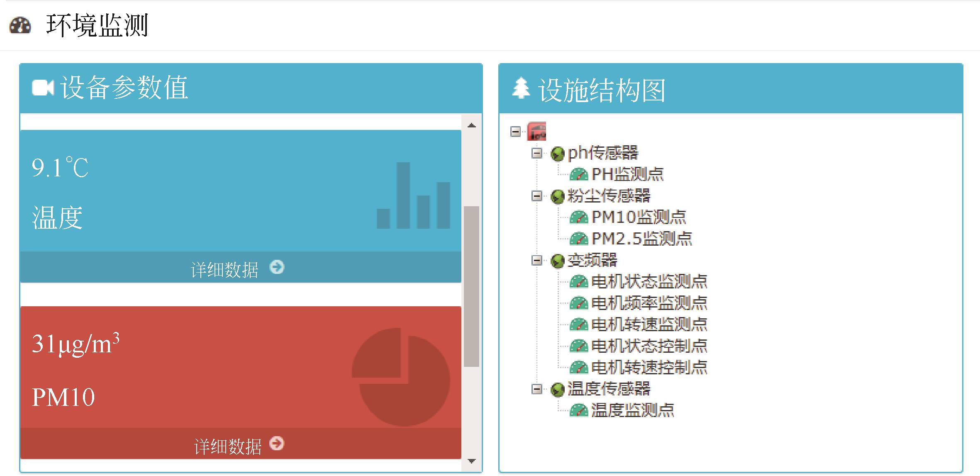The image size is (980, 476).
Task: Collapse the ph传感器 tree node
Action: 537,154
